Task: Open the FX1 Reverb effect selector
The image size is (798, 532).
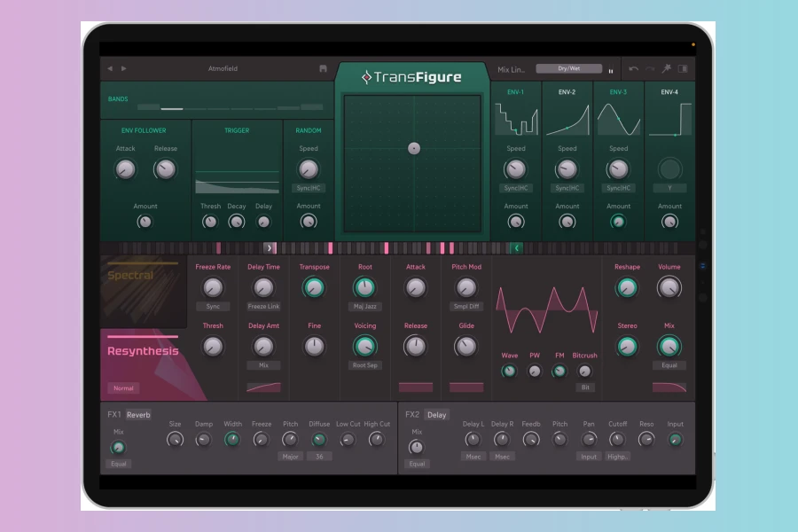Action: [138, 415]
